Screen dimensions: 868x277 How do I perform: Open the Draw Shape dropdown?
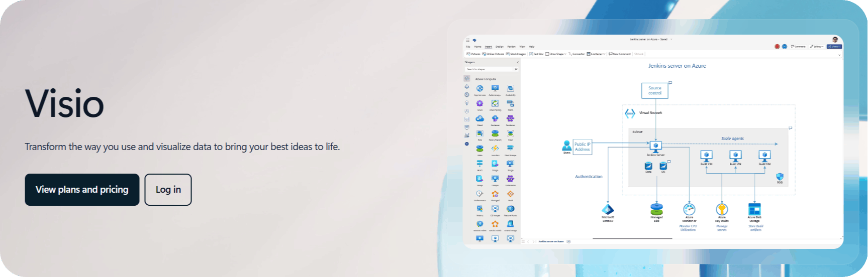click(x=556, y=54)
